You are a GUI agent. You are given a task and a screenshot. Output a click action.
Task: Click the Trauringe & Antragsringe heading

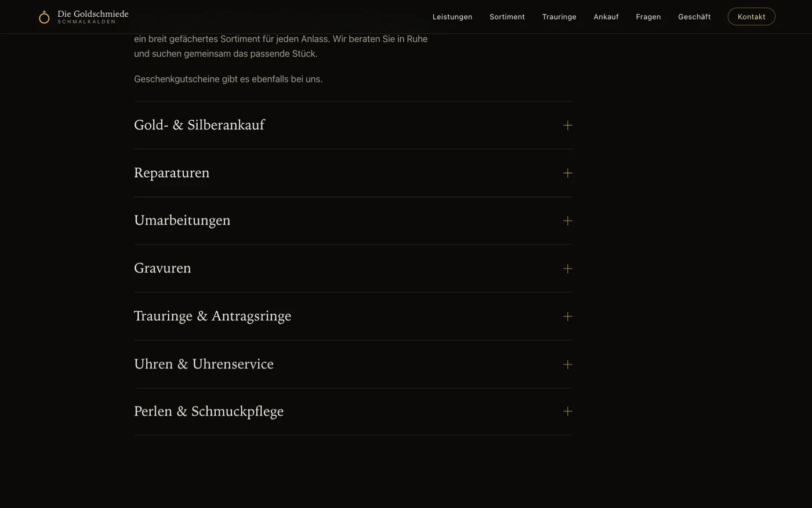tap(212, 316)
